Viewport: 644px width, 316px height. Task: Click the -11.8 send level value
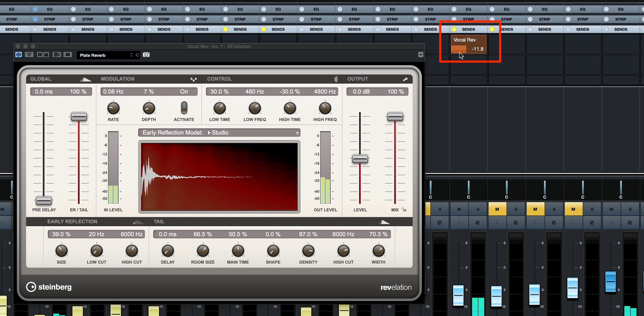coord(477,49)
